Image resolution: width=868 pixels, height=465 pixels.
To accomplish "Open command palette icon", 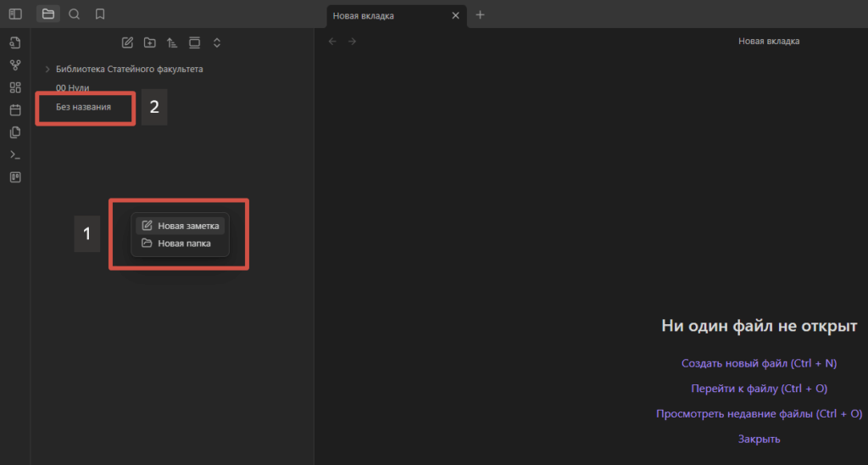I will (15, 155).
